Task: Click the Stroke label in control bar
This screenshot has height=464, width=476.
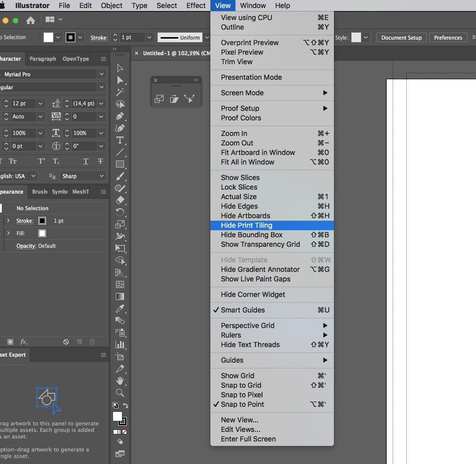Action: 99,38
